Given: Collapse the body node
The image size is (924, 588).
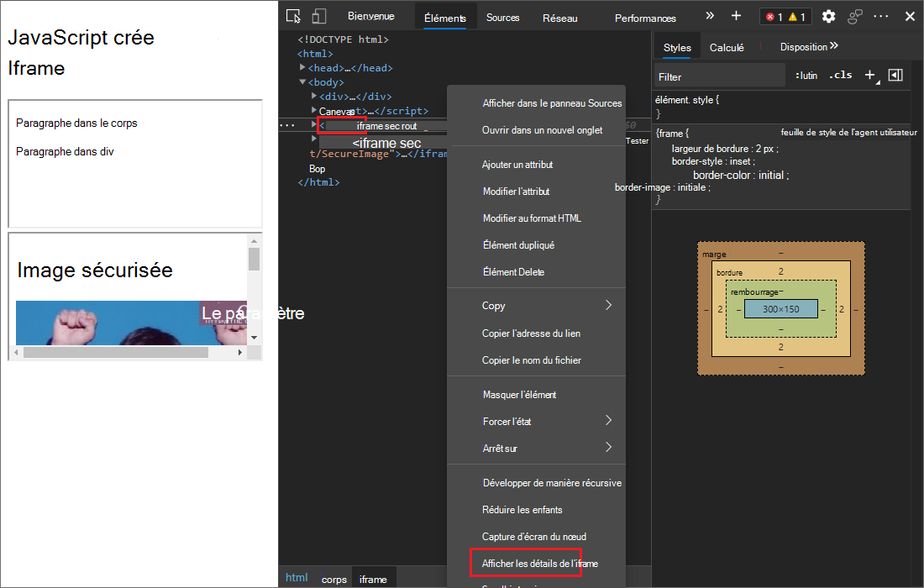Looking at the screenshot, I should click(x=302, y=81).
